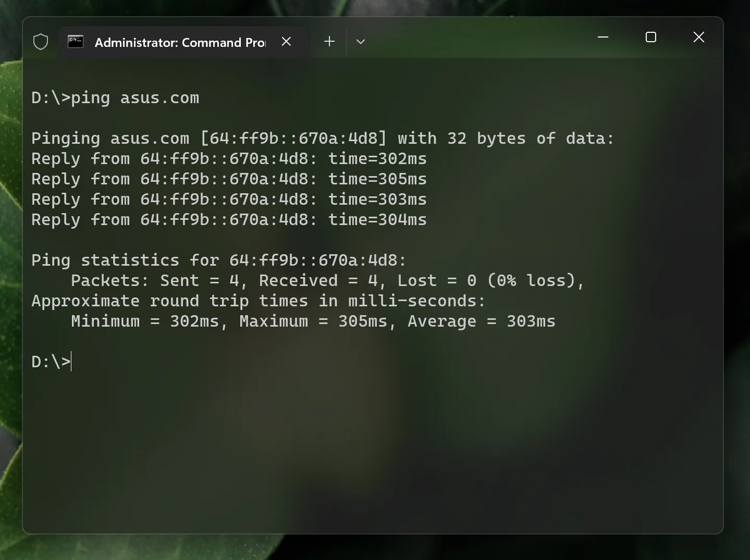Click the 'Minimum = 302ms' statistics line
Viewport: 750px width, 560px height.
(313, 321)
